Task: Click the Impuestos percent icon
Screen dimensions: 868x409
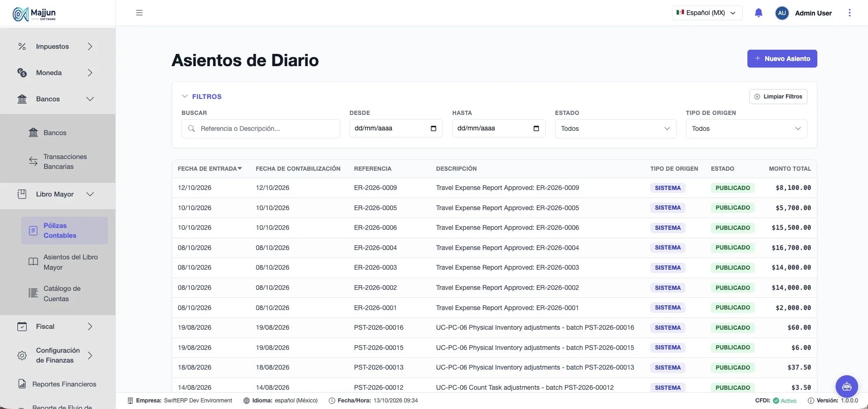Action: [22, 46]
